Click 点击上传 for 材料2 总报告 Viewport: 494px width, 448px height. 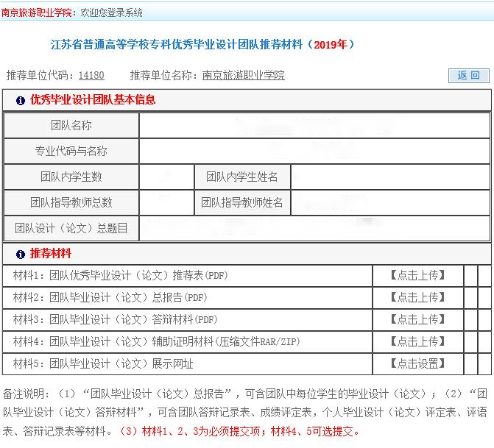coord(417,297)
